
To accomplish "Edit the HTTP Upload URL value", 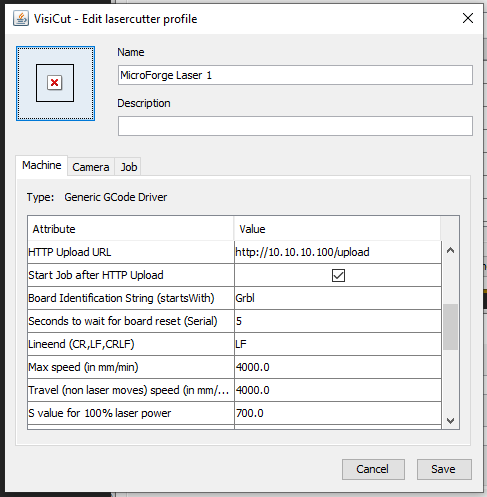I will (x=338, y=252).
